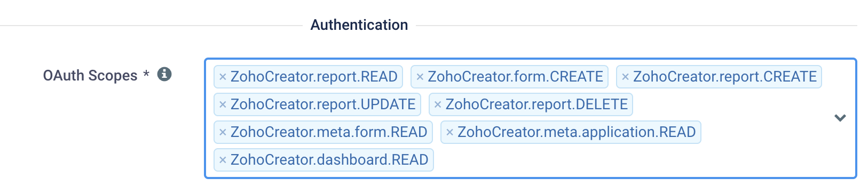Remove the ZohoCreator.report.UPDATE scope tag

pos(223,105)
